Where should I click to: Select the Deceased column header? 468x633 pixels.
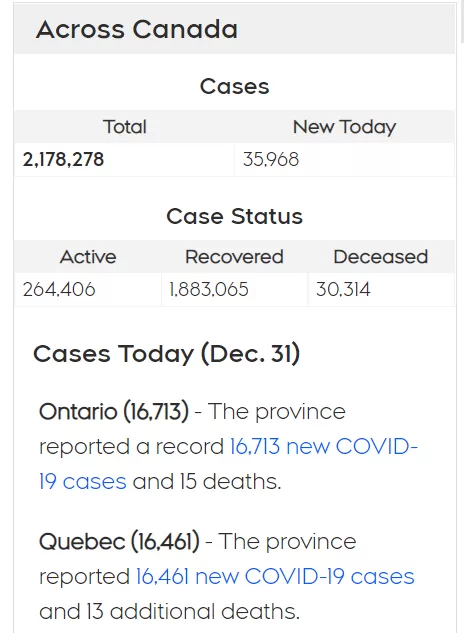pos(381,257)
